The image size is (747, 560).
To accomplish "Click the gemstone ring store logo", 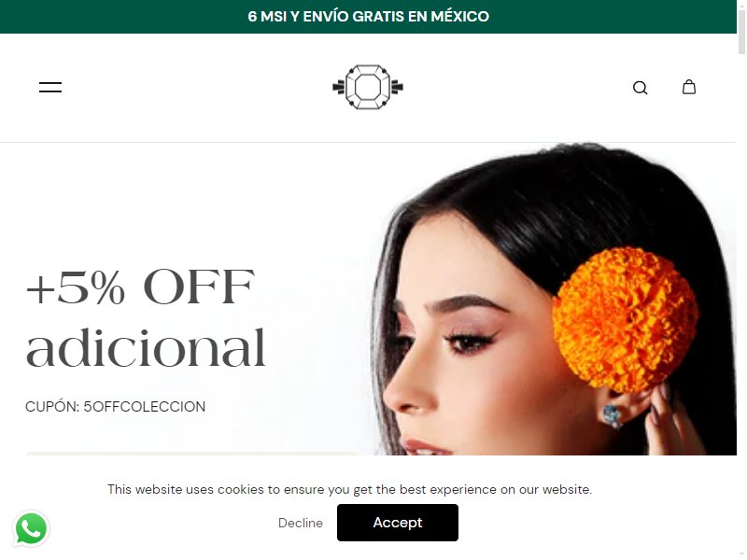I will (368, 87).
